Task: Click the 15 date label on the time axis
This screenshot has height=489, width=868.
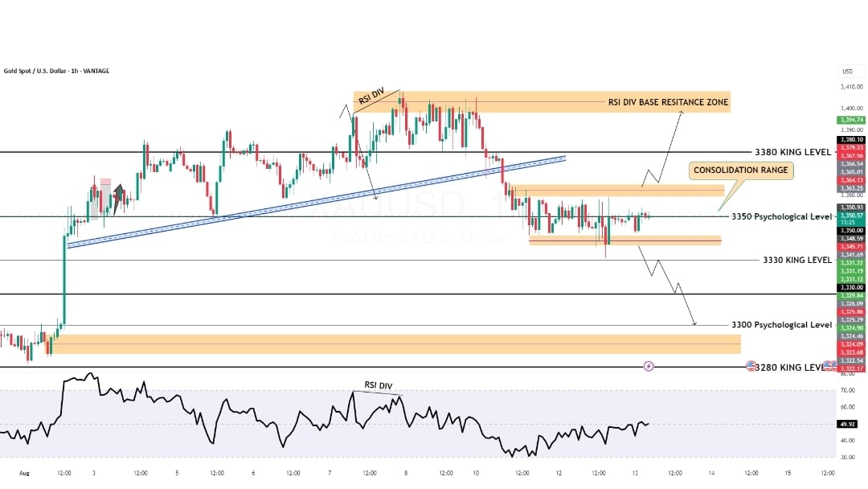Action: tap(788, 473)
